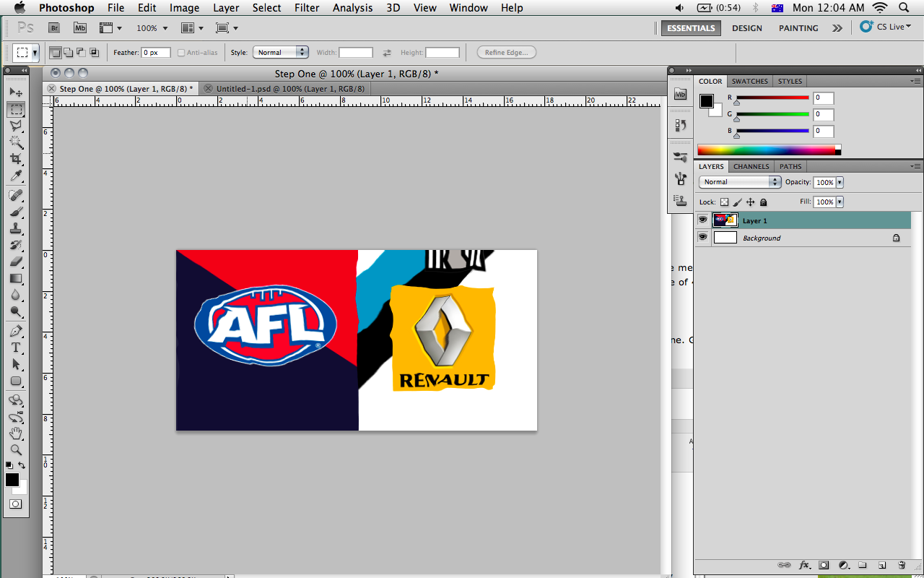Viewport: 924px width, 578px height.
Task: Select the Essentials workspace
Action: coord(691,28)
